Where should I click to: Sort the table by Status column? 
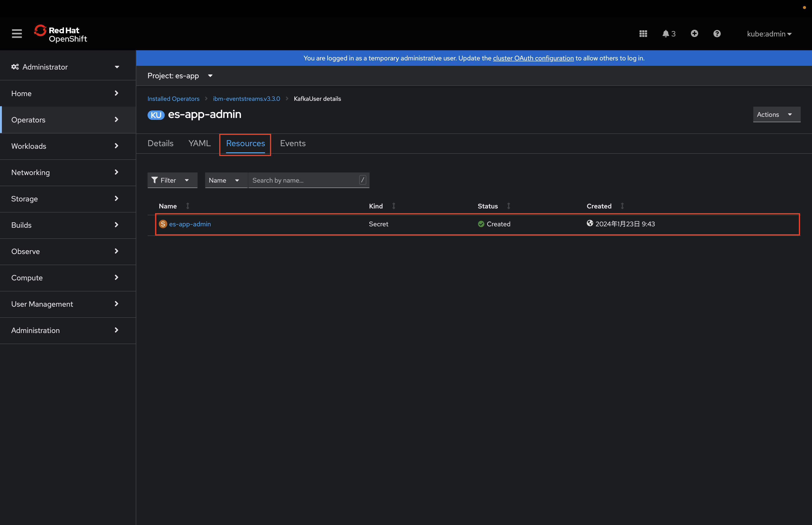click(488, 206)
